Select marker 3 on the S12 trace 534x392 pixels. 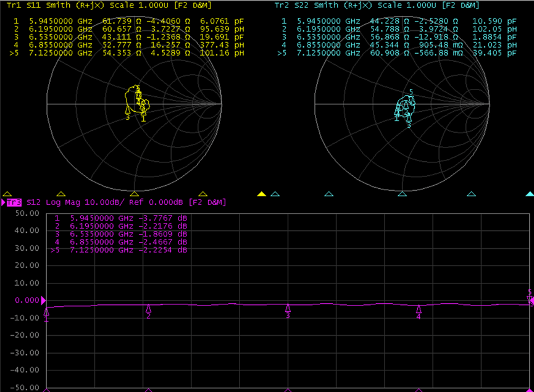coord(288,309)
